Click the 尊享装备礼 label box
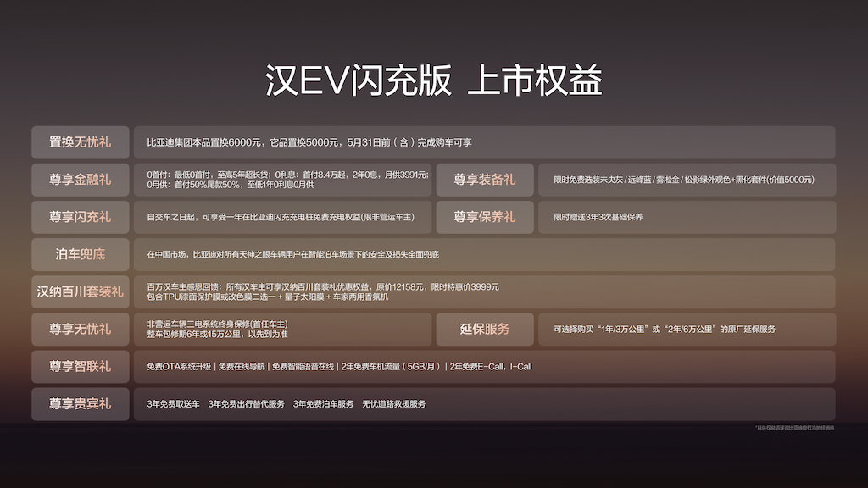Screen dimensions: 868x488 coord(484,180)
